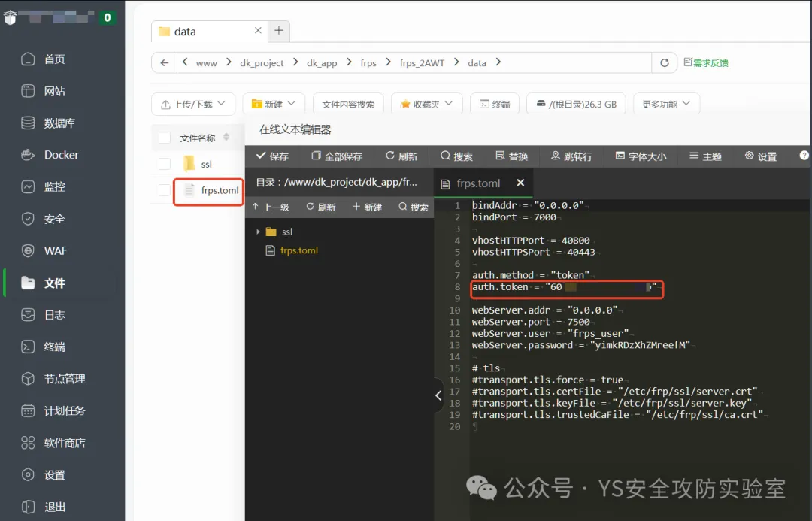Toggle the select-all files checkbox
Screen dimensions: 812x521
[165, 138]
